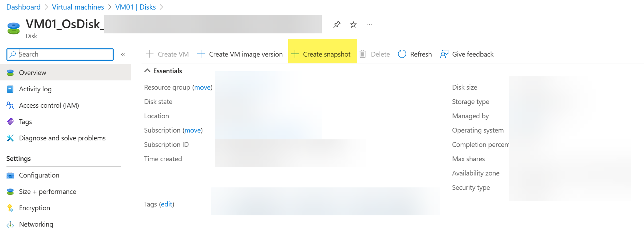Navigate to VM01 | Disks breadcrumb
This screenshot has width=644, height=230.
point(135,7)
